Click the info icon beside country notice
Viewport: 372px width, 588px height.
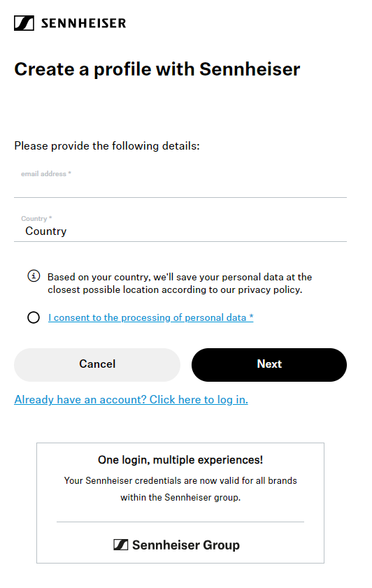coord(34,276)
